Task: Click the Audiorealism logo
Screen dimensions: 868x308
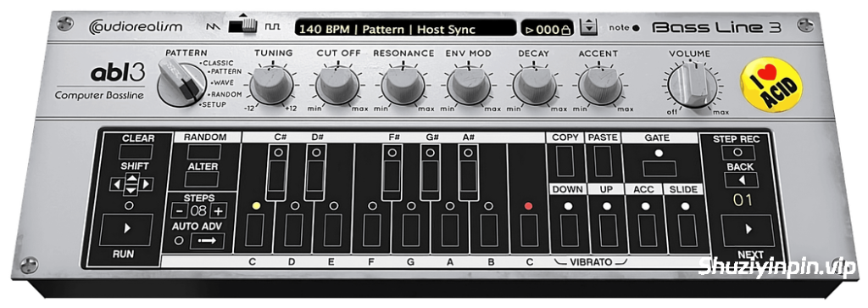Action: pos(135,26)
